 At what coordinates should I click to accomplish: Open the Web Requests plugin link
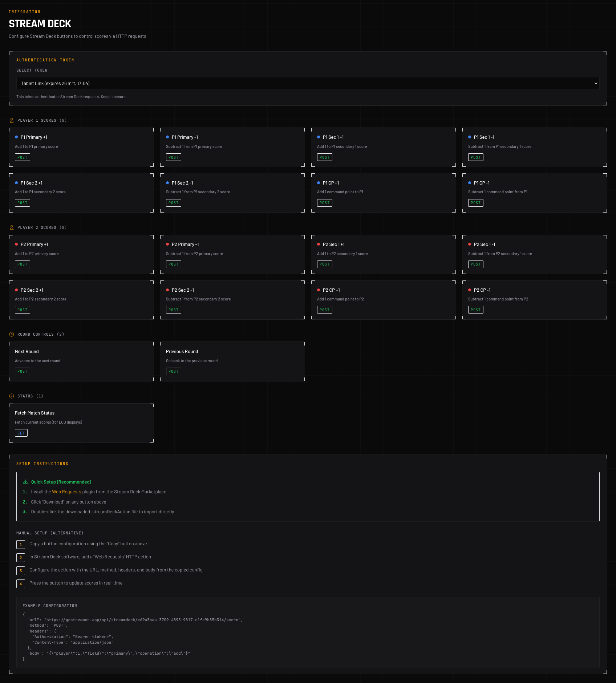(66, 492)
